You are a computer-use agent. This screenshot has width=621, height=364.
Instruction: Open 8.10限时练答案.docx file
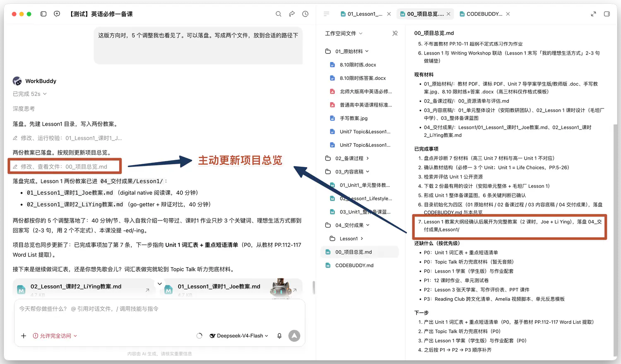(x=363, y=78)
